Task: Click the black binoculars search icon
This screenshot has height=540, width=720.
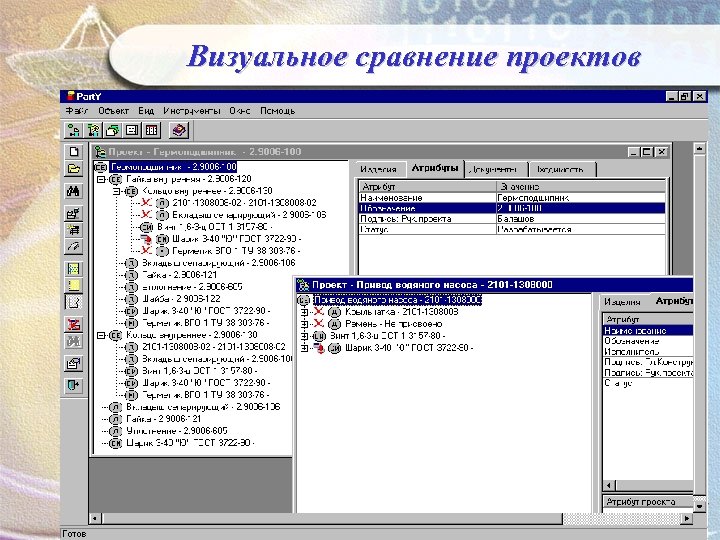Action: point(73,191)
